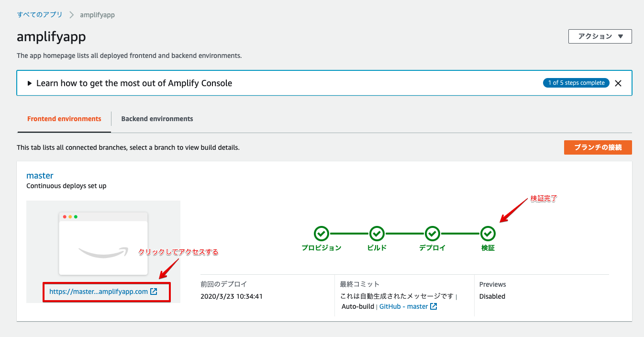Image resolution: width=644 pixels, height=337 pixels.
Task: Dismiss the Amplify Console tips banner
Action: (x=618, y=82)
